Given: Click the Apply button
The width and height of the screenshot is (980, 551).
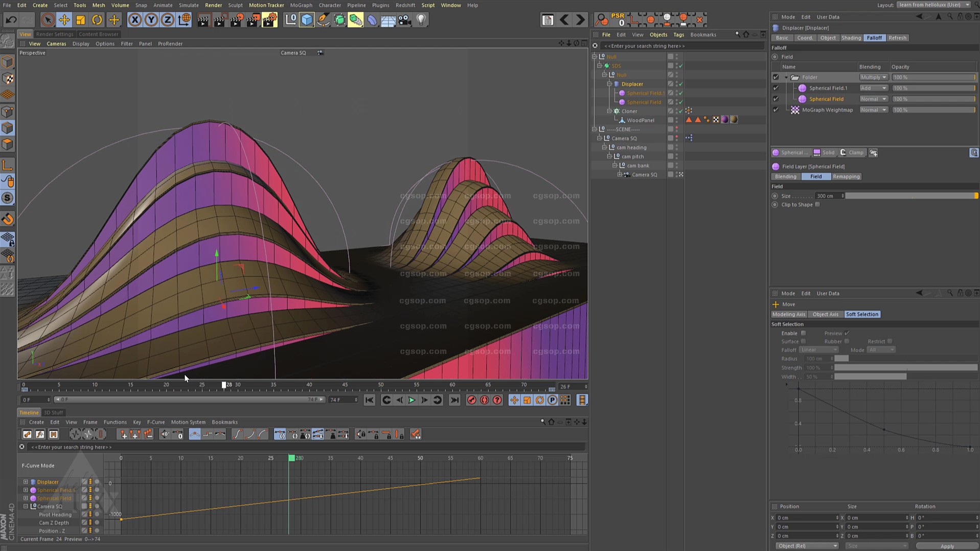Looking at the screenshot, I should pyautogui.click(x=946, y=546).
